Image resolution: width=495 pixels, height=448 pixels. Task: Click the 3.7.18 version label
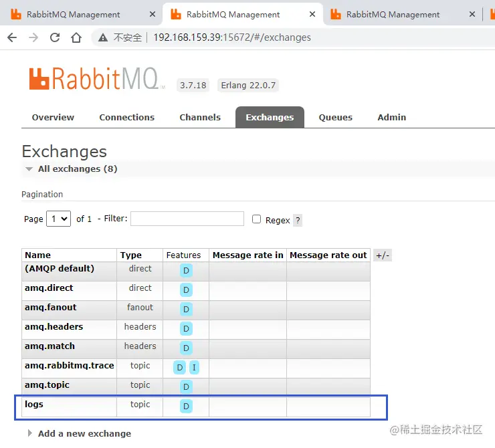coord(193,85)
